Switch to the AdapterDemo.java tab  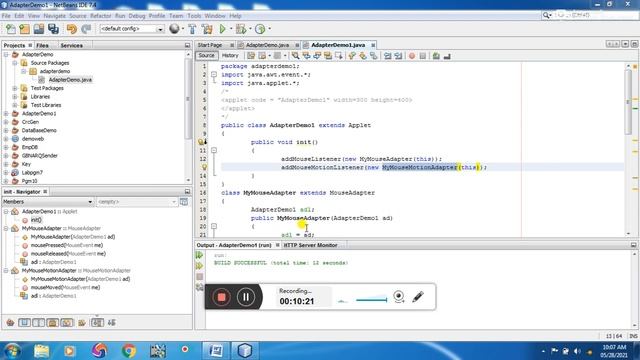pyautogui.click(x=267, y=45)
